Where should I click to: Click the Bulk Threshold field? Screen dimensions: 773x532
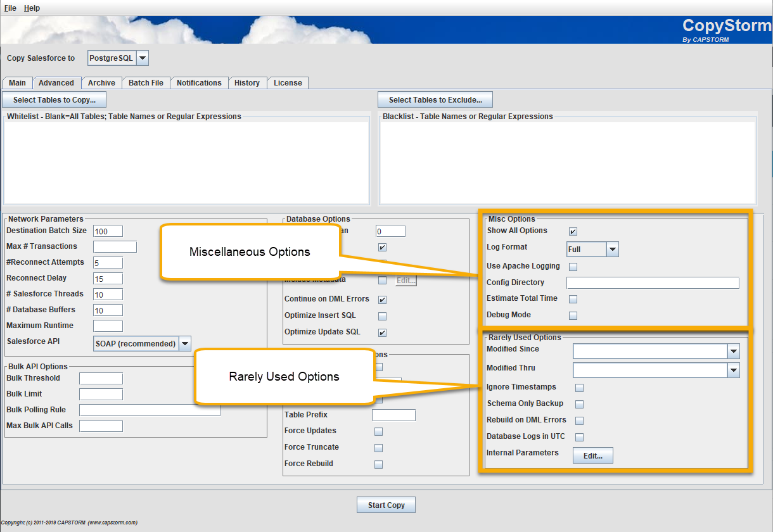[x=101, y=379]
